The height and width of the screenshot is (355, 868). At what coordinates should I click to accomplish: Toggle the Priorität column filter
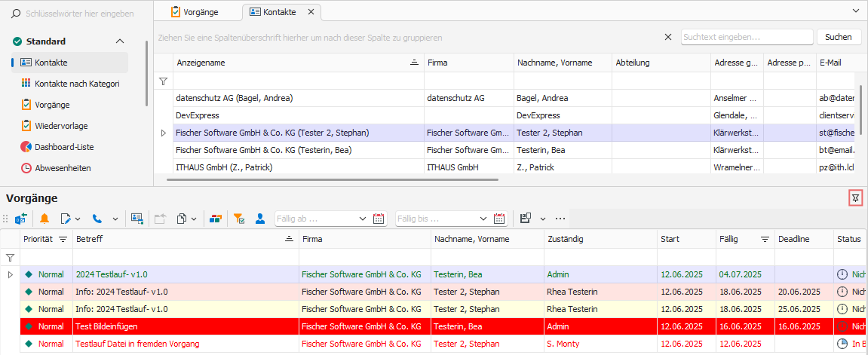[63, 239]
